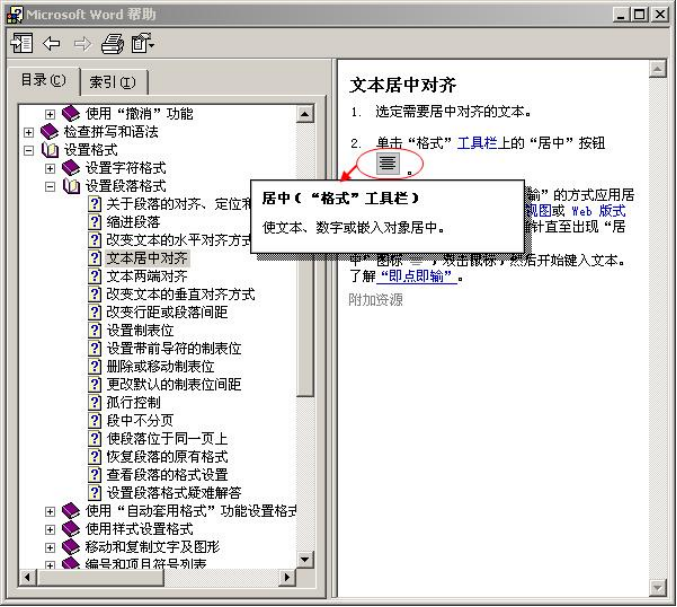Click the Center align button image in step 2
This screenshot has height=607, width=677.
(x=388, y=163)
